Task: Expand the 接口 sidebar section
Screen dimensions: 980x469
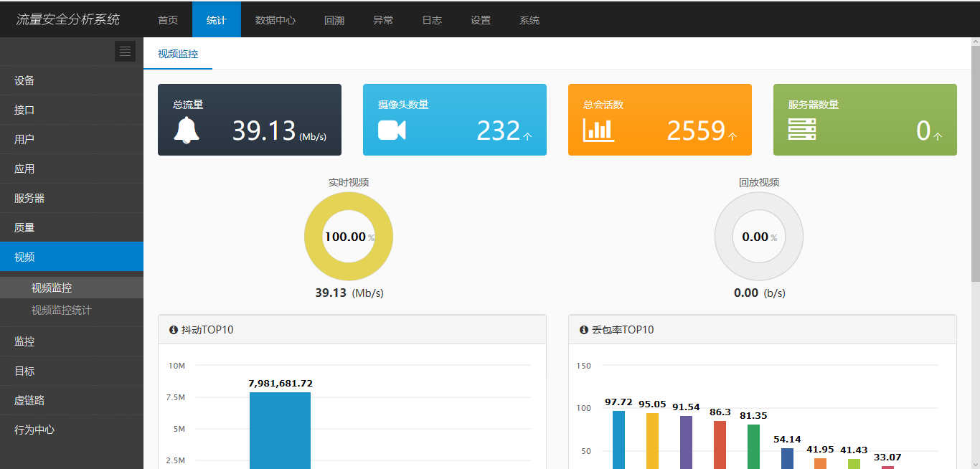Action: click(72, 110)
